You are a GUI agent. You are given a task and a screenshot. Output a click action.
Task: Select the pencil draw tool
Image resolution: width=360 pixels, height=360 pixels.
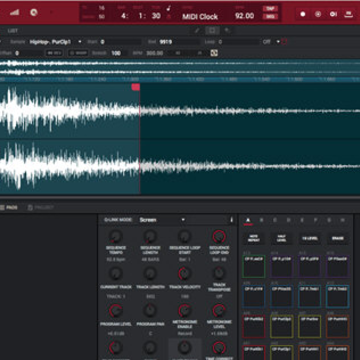coord(197,31)
